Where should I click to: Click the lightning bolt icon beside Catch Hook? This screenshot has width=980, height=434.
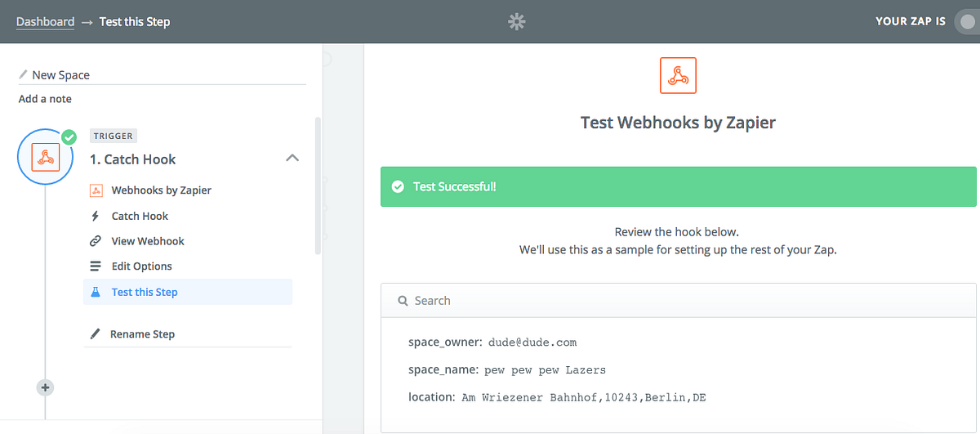[96, 216]
